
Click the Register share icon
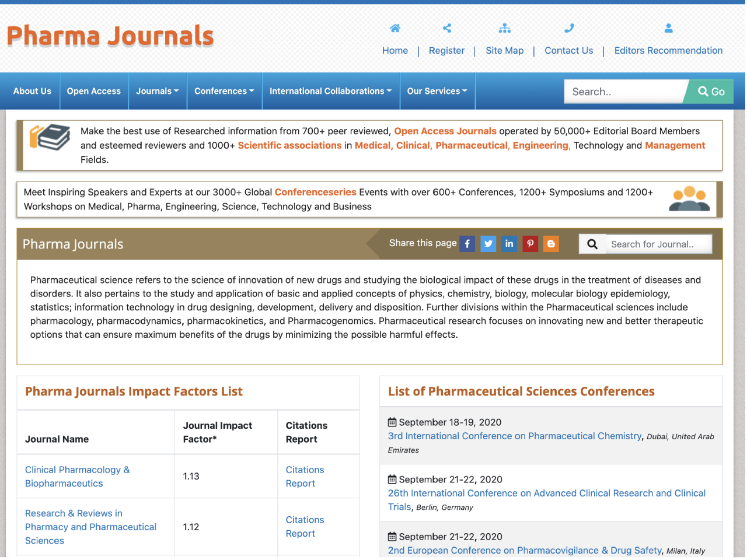(x=447, y=28)
